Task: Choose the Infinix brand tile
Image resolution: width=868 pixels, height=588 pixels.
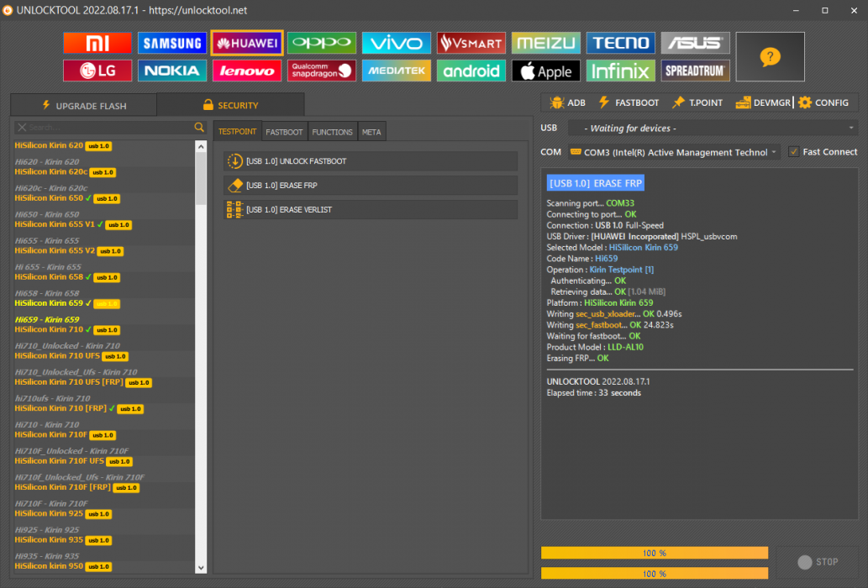Action: click(x=621, y=71)
